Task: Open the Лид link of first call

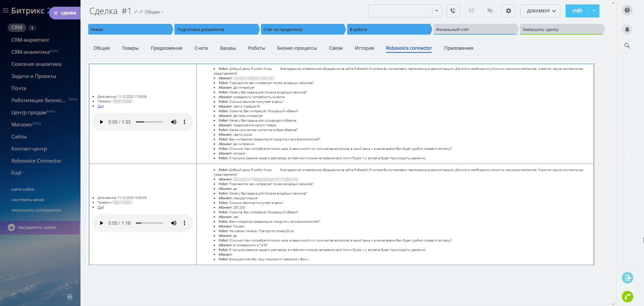Action: point(101,106)
